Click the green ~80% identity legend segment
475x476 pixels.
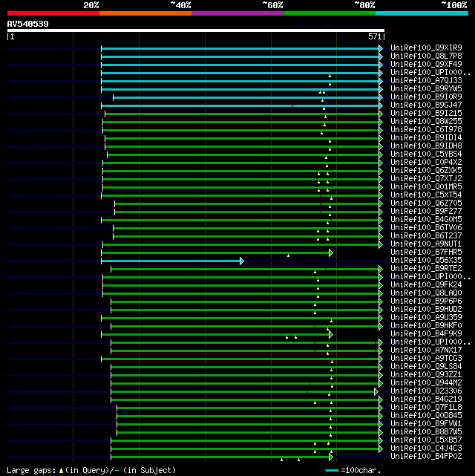330,13
